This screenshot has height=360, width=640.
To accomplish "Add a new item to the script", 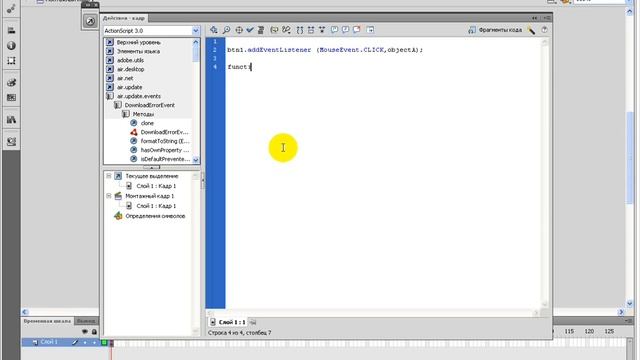I will point(213,30).
